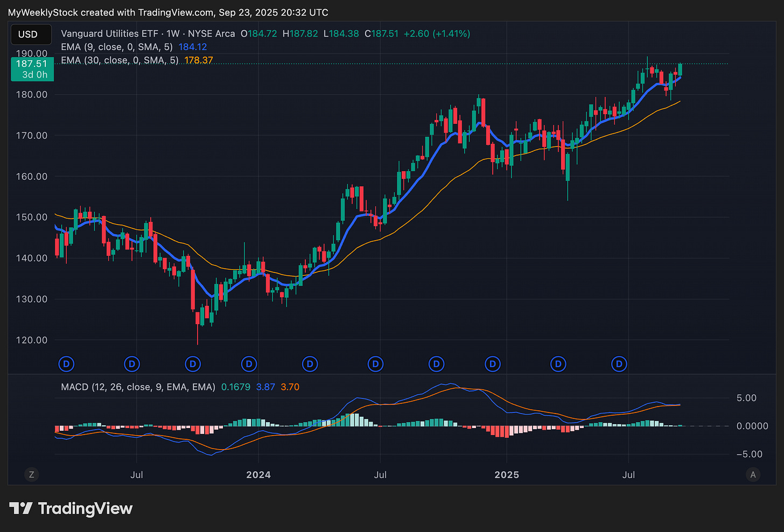Screen dimensions: 784x532
Task: Click the TradingView logo
Action: click(x=71, y=508)
